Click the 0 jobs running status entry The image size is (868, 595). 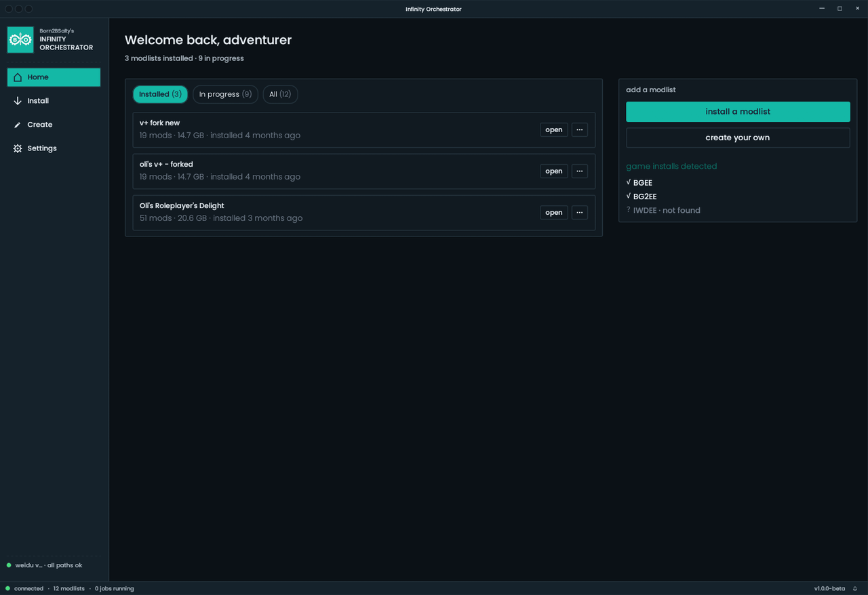[x=115, y=589]
